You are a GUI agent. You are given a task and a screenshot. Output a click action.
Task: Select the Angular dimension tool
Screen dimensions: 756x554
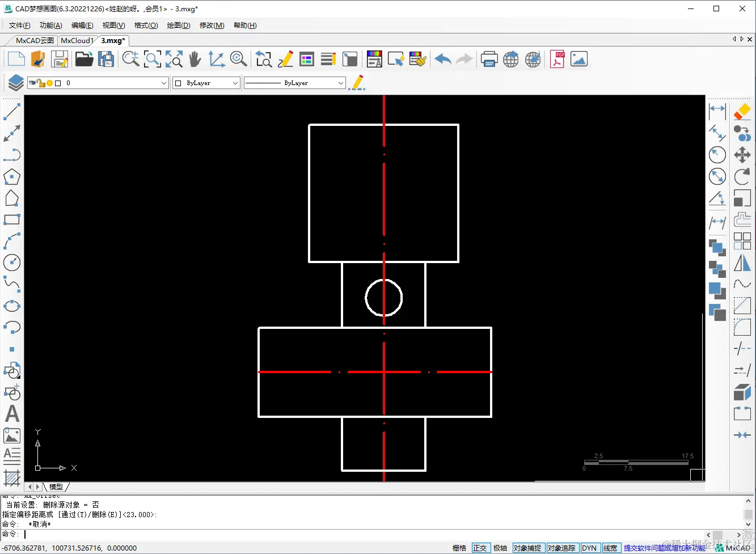(717, 198)
